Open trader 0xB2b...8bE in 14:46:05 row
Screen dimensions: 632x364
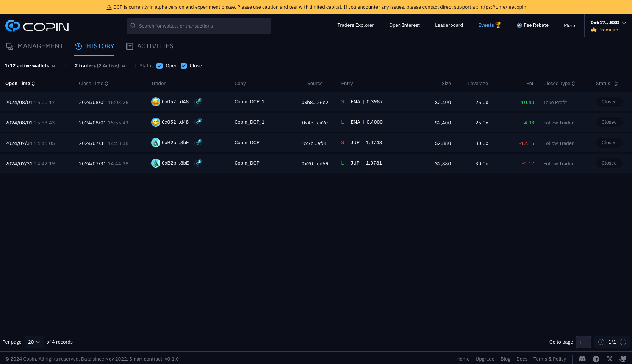pos(175,143)
